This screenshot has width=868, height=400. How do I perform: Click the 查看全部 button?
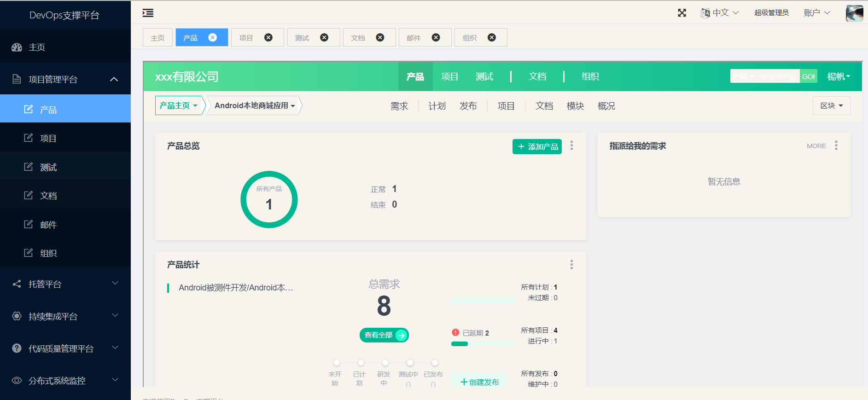click(384, 335)
